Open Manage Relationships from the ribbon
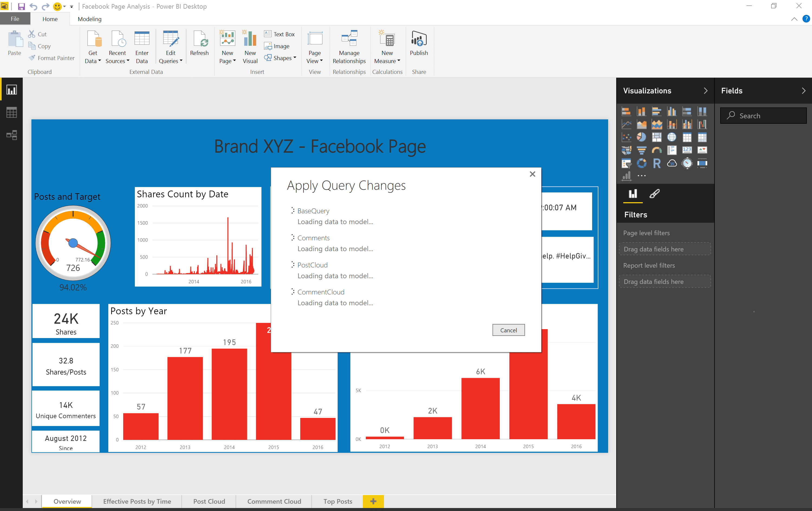 [349, 47]
